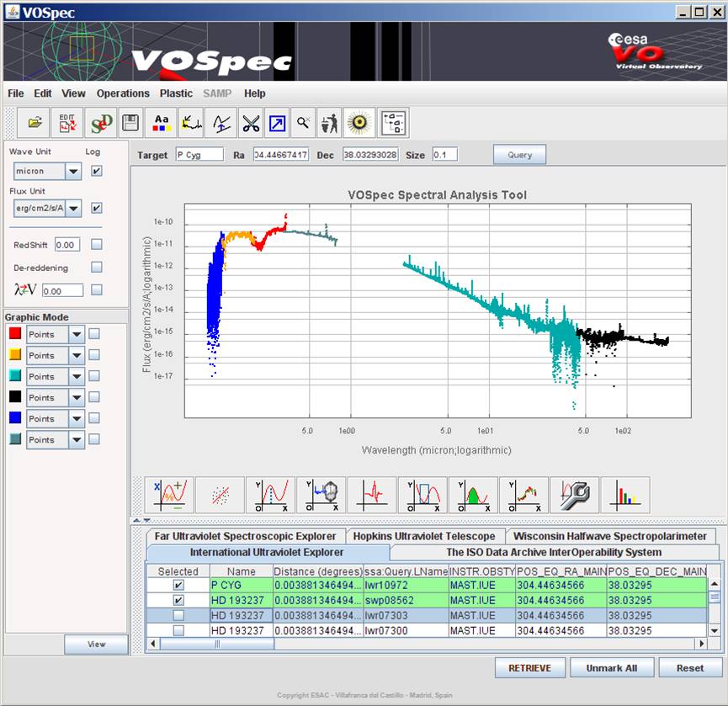Click the red pulse signal icon
Image resolution: width=728 pixels, height=706 pixels.
pyautogui.click(x=372, y=495)
